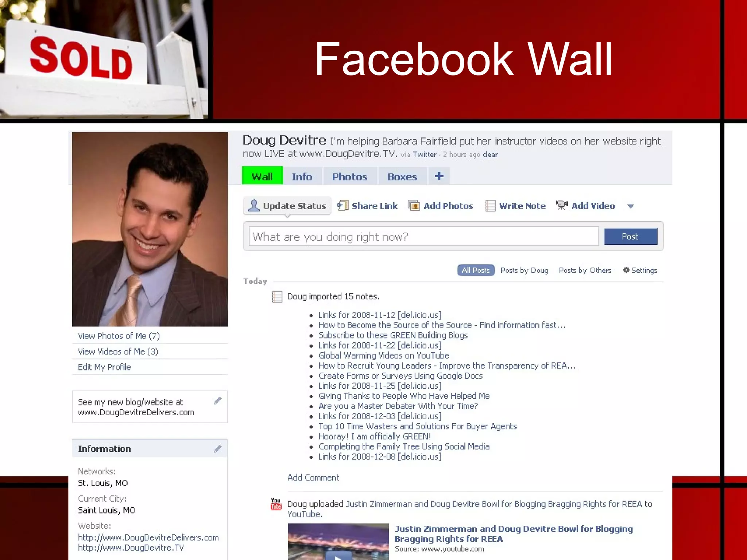Image resolution: width=747 pixels, height=560 pixels.
Task: Open View Videos of Me (3)
Action: click(118, 351)
